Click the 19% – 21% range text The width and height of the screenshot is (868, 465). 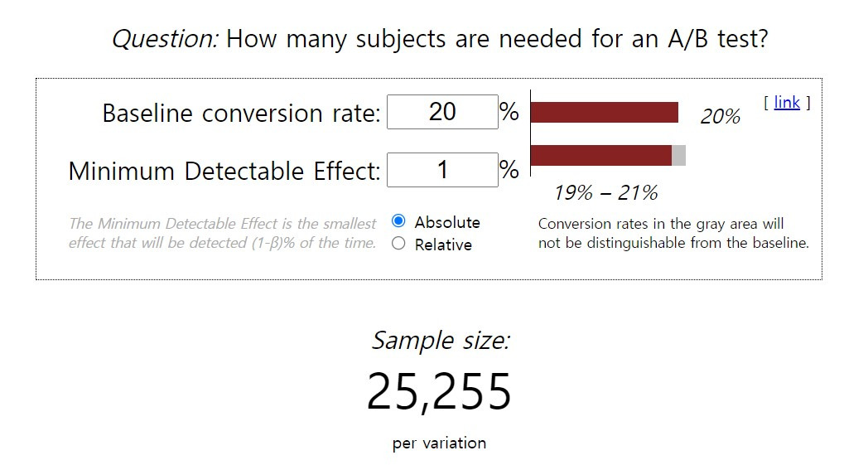tap(605, 193)
